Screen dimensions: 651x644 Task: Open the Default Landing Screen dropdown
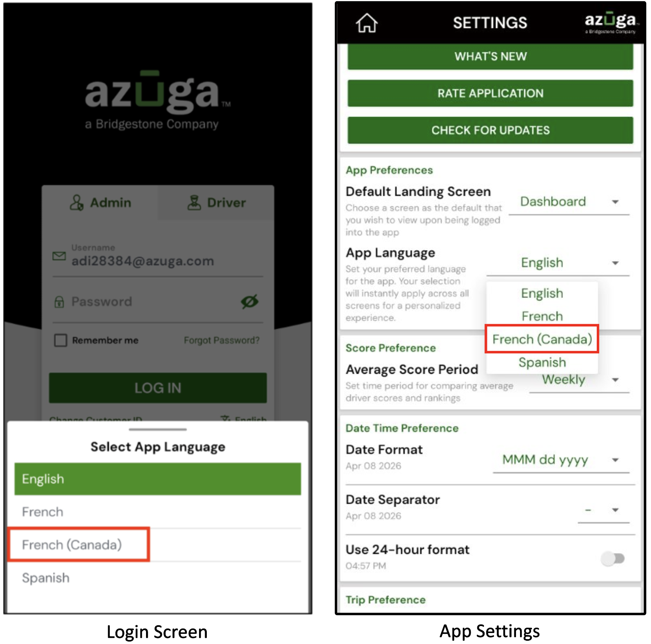[x=569, y=202]
